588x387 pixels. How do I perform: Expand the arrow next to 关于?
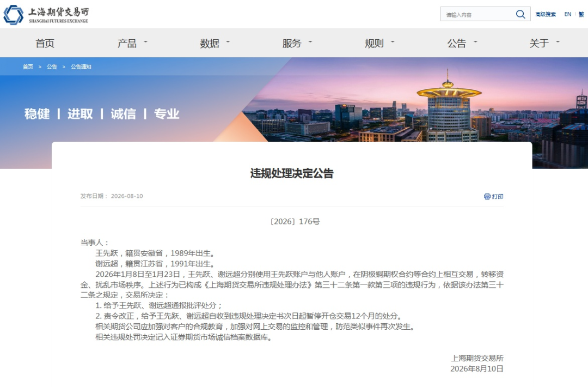tap(558, 41)
